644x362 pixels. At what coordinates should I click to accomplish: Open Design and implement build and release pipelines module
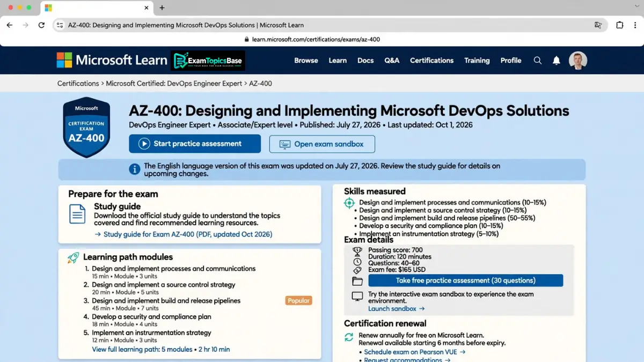point(166,301)
